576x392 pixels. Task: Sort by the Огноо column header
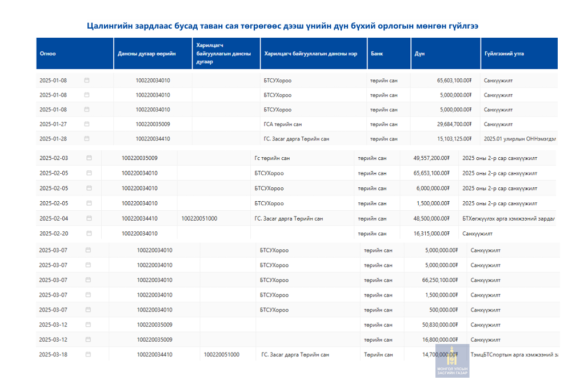48,54
